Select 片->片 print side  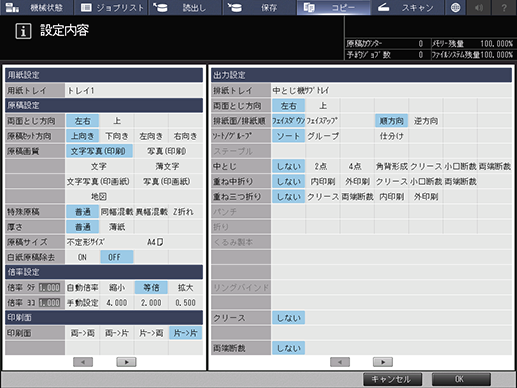186,333
